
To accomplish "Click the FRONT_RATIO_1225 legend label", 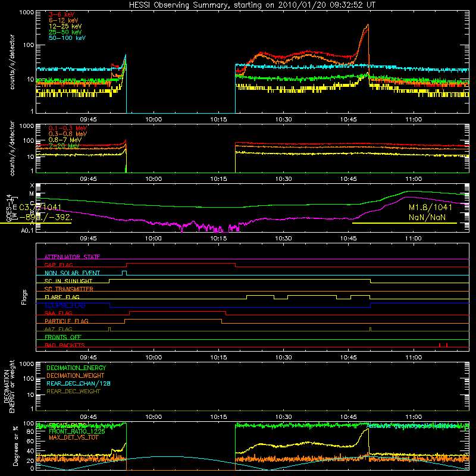I will 77,431.
